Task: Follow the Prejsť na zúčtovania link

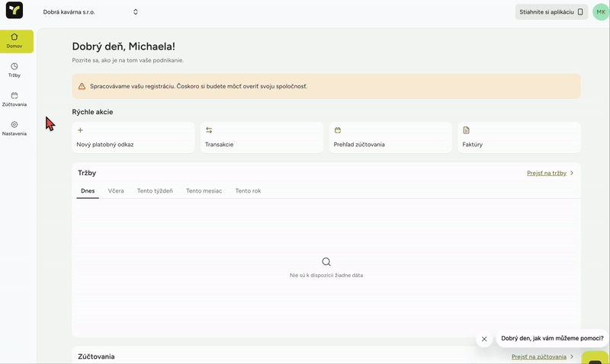Action: (x=539, y=356)
